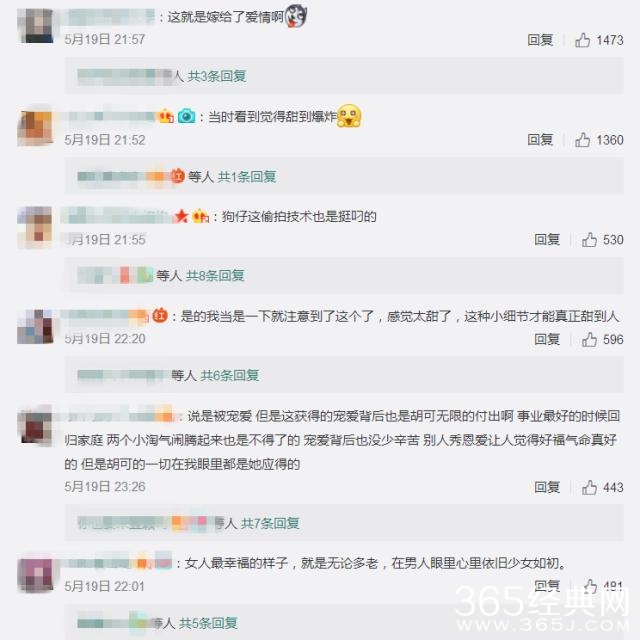Click 回复 on the 22:20 comment
Screen dimensions: 640x640
coord(547,339)
